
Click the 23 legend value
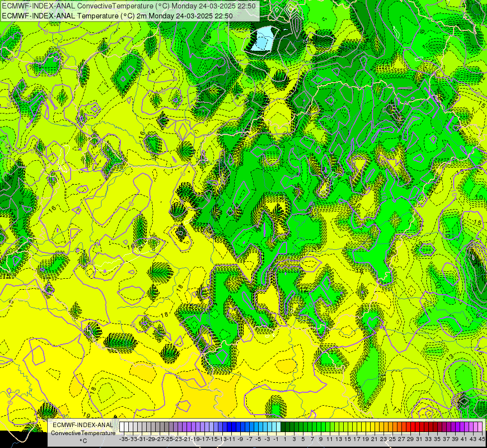tap(383, 439)
